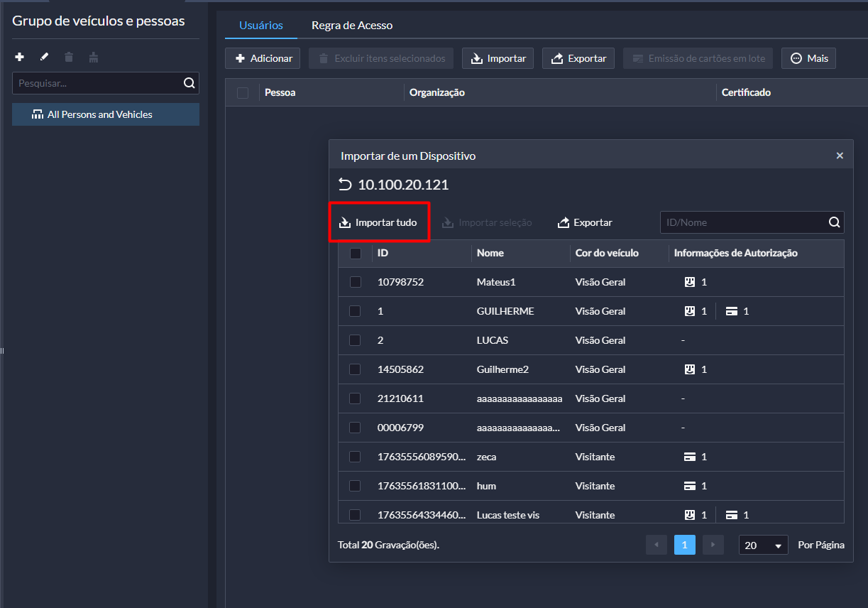The height and width of the screenshot is (608, 868).
Task: Click the search magnifier in the Pesquisar field
Action: click(x=189, y=83)
